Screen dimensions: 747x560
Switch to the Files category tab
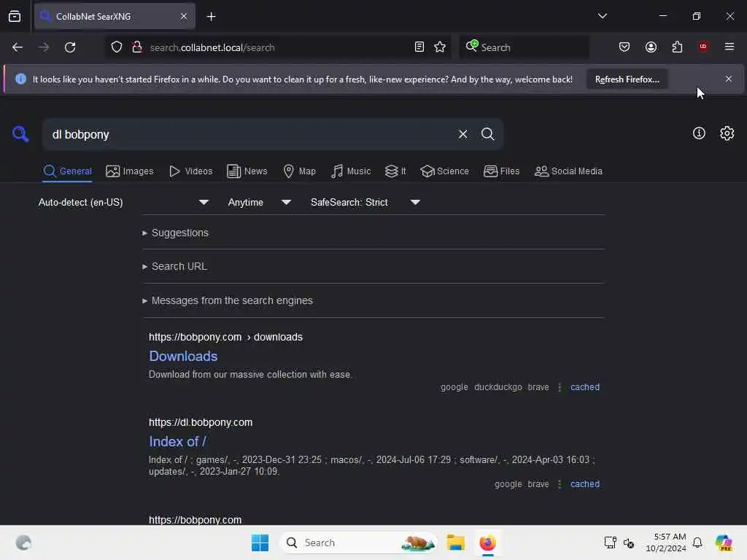point(501,171)
